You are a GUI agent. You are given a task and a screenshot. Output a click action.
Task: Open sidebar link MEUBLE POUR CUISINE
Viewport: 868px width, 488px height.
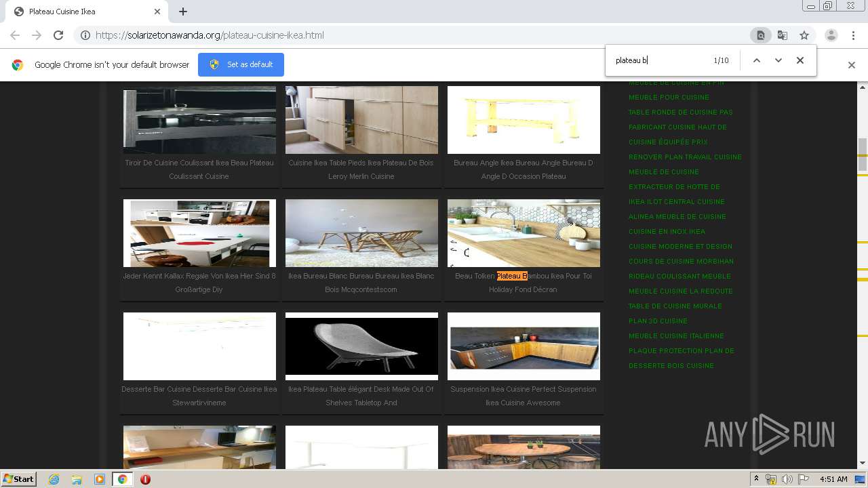pyautogui.click(x=669, y=98)
